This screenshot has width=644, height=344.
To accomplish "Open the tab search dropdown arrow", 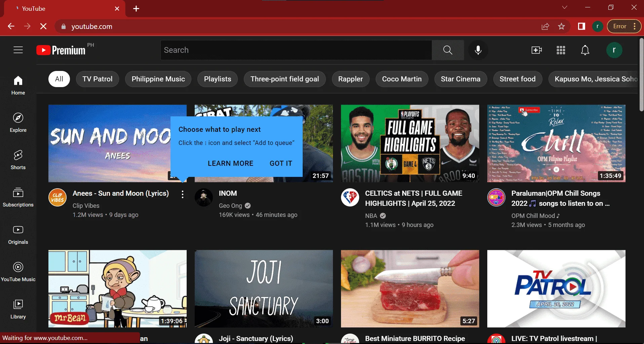I will pos(565,7).
